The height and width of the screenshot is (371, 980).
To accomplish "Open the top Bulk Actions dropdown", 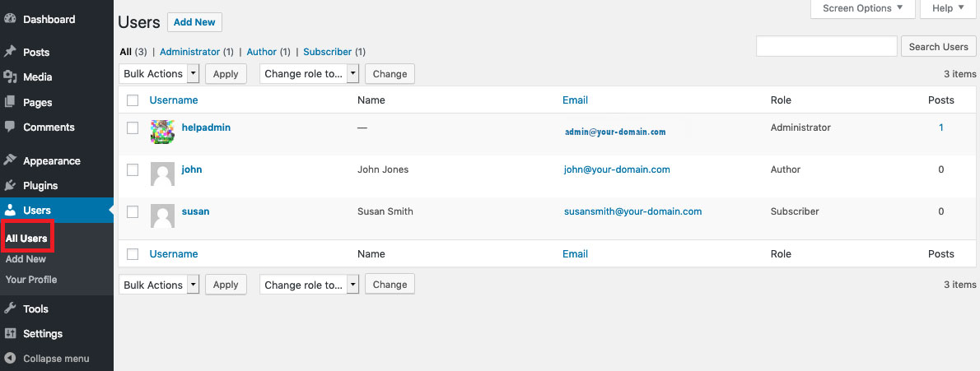I will 159,74.
